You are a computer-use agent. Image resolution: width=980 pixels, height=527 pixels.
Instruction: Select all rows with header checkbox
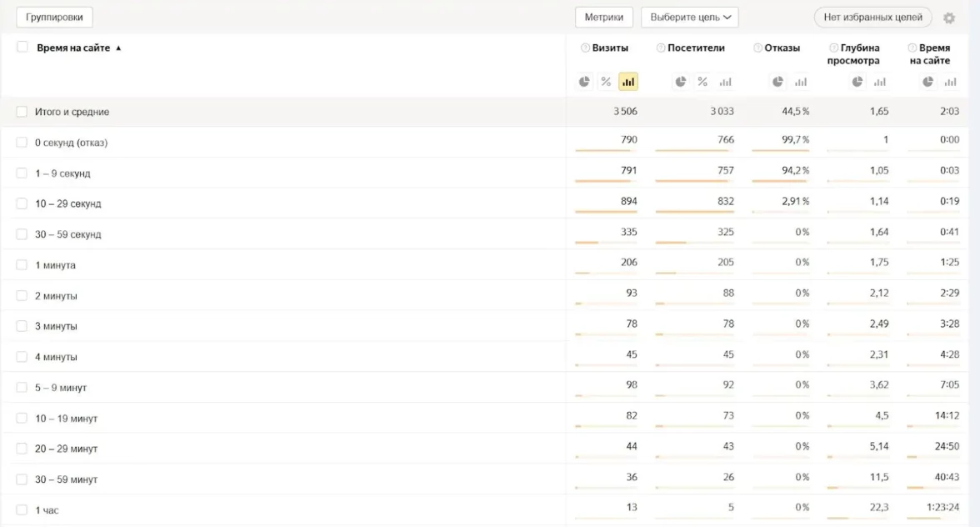click(22, 48)
